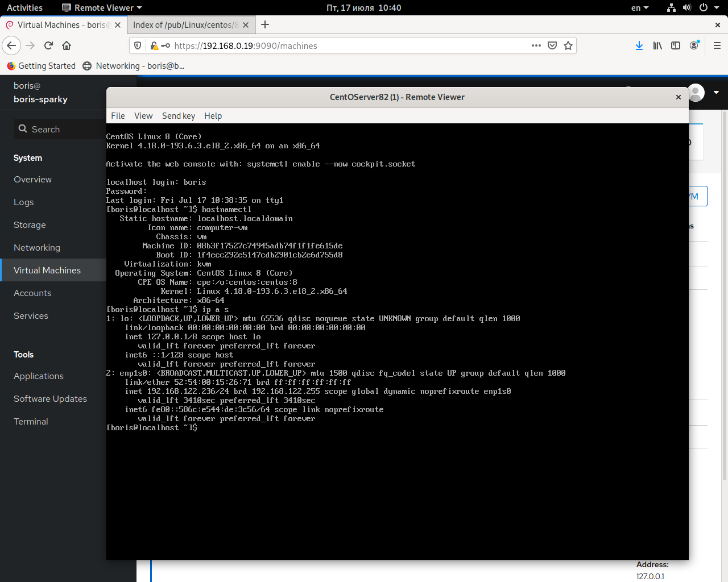Switch to the Index of /pub/Linux/centos tab
The image size is (728, 582).
click(x=188, y=25)
